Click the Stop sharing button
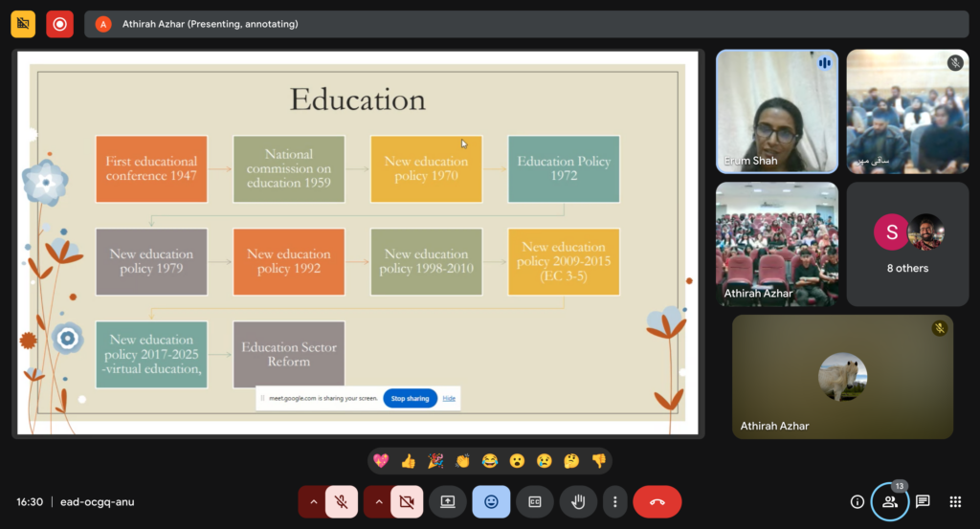 click(x=410, y=398)
